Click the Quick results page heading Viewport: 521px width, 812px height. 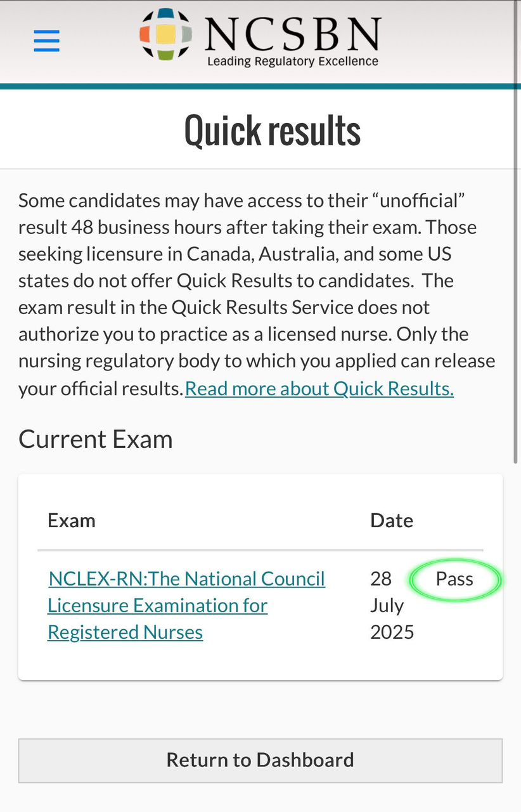point(273,130)
